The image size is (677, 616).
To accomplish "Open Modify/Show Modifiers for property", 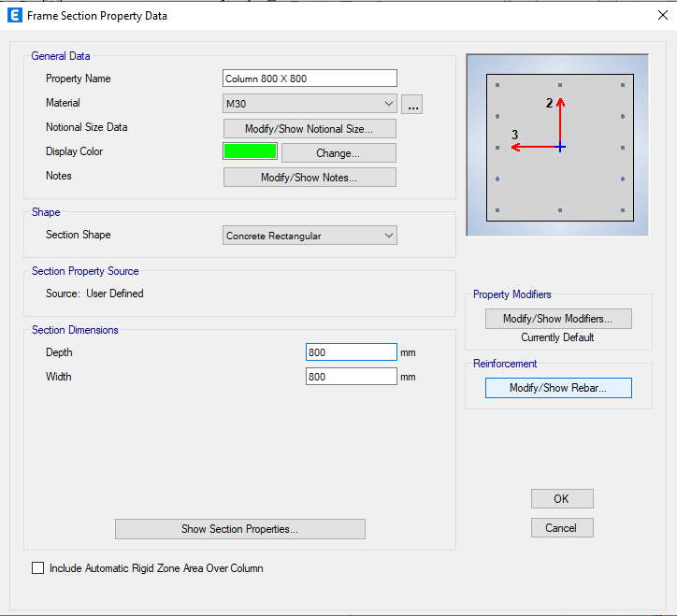I will click(558, 319).
